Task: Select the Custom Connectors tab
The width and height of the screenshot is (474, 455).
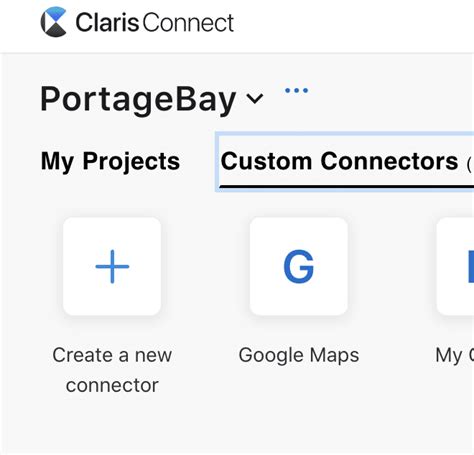Action: 347,162
